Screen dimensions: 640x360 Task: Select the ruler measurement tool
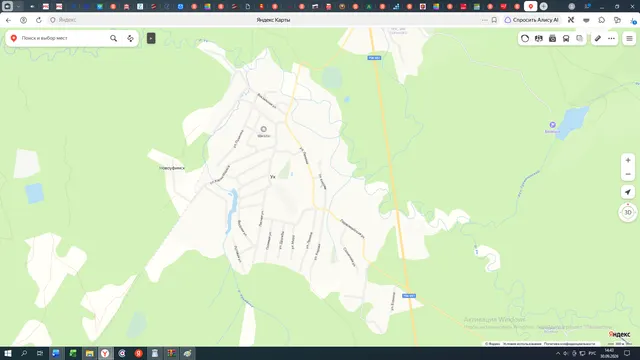(x=598, y=38)
